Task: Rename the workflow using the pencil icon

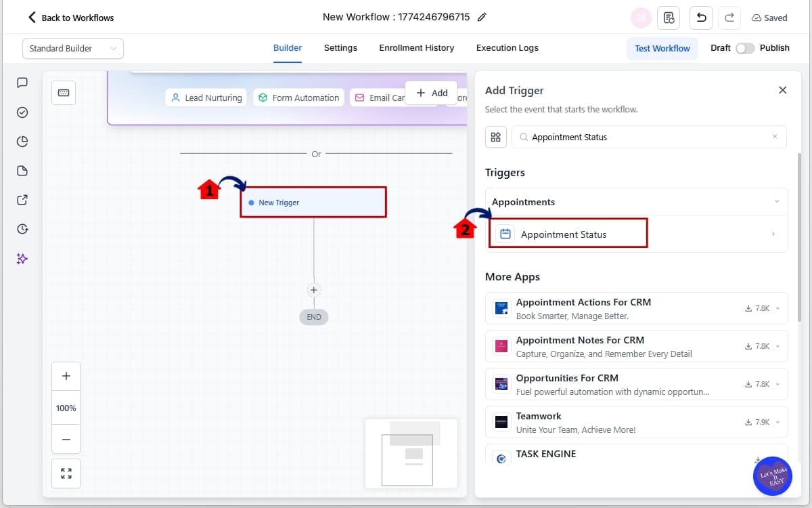Action: click(482, 16)
